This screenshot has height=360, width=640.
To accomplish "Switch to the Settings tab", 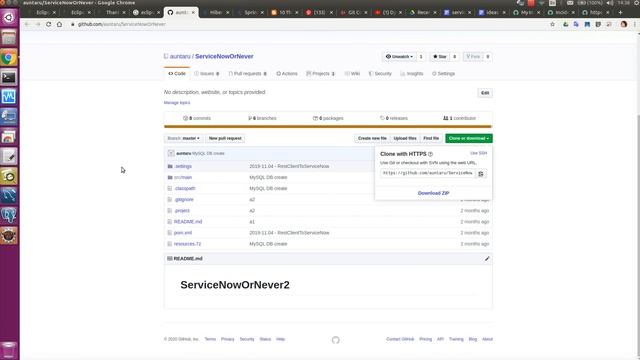I will [x=443, y=73].
